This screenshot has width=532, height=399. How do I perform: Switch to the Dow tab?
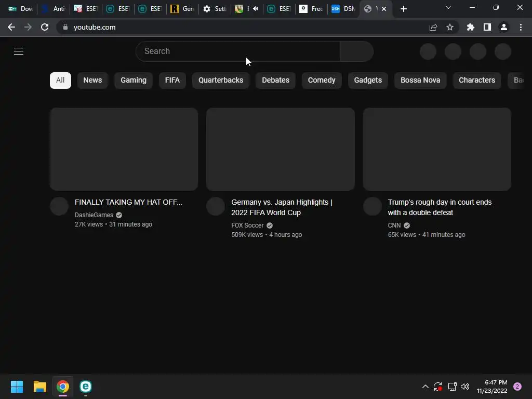[x=20, y=9]
